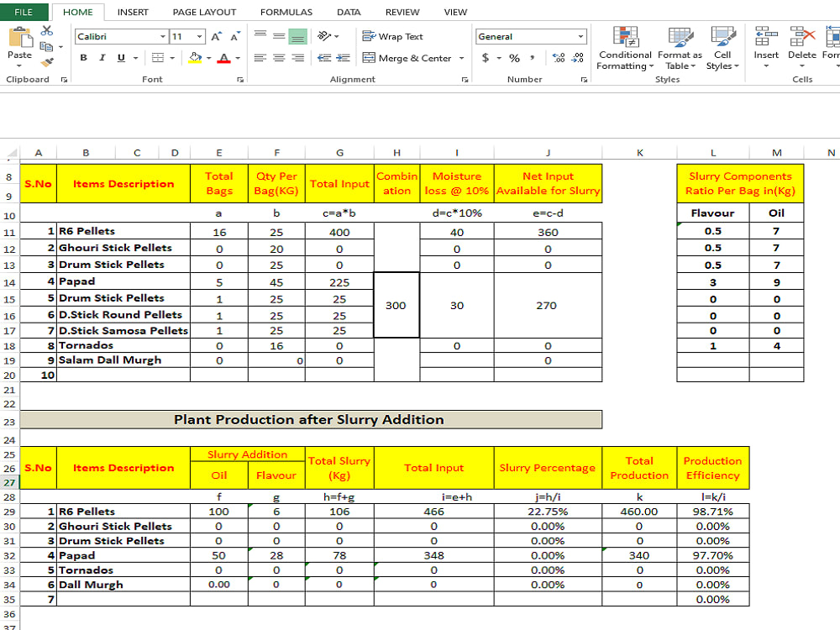840x630 pixels.
Task: Toggle Bold formatting
Action: click(x=82, y=57)
